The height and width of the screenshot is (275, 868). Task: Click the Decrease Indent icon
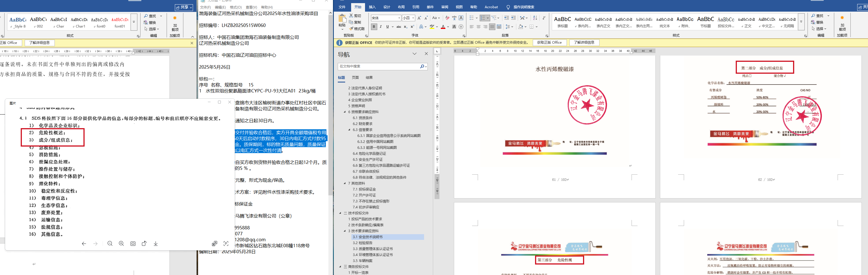pos(506,18)
